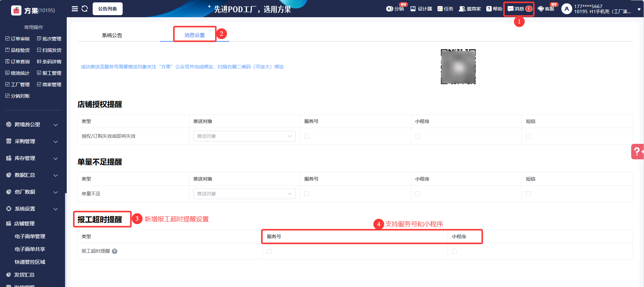Viewport: 644px width, 287px height.
Task: Open the 帮助 question icon
Action: (489, 9)
